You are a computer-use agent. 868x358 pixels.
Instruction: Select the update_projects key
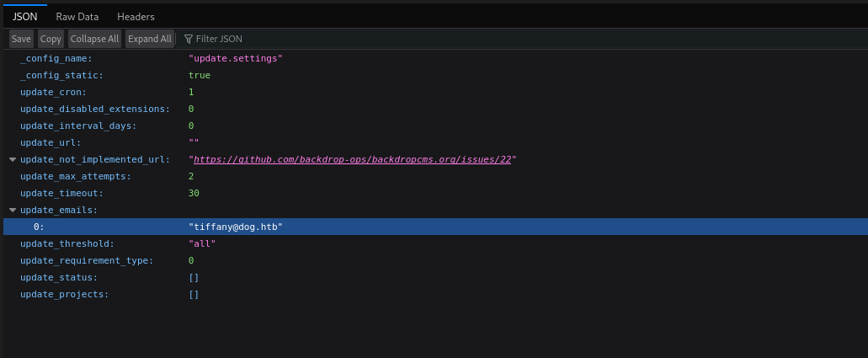[64, 295]
